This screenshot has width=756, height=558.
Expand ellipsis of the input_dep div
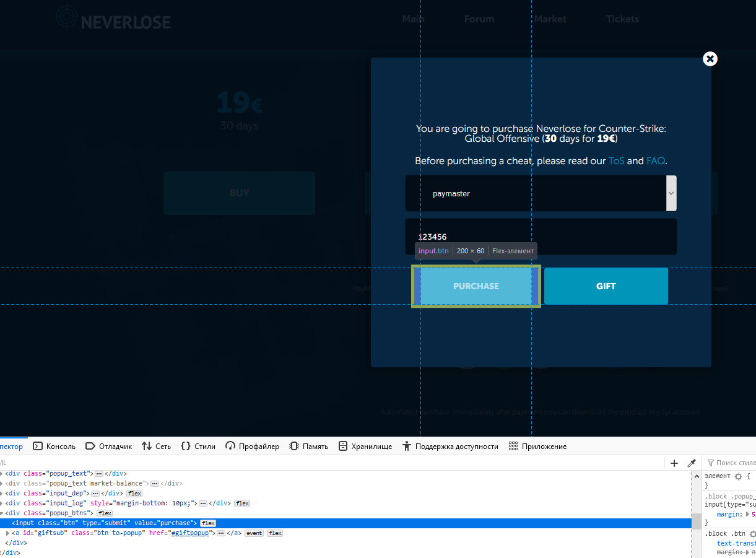point(95,494)
